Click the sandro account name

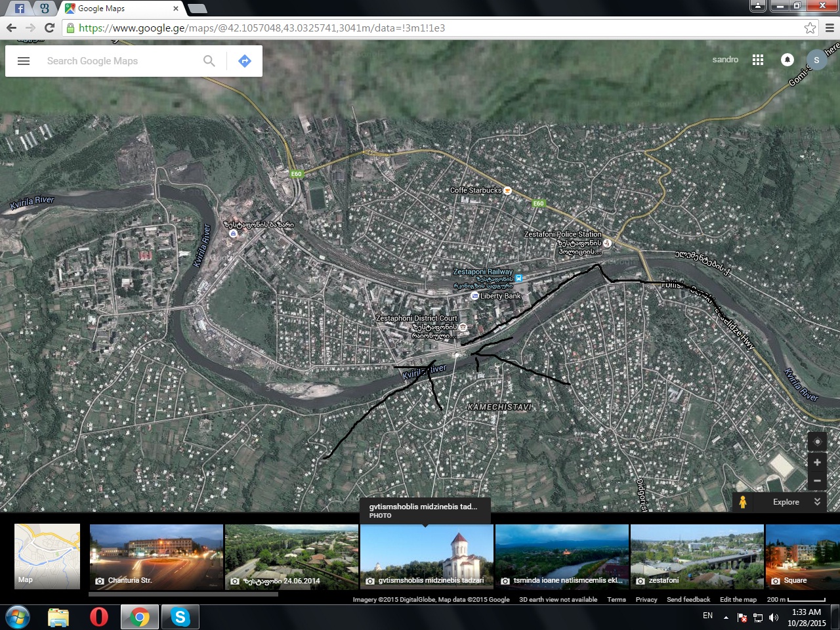click(725, 60)
